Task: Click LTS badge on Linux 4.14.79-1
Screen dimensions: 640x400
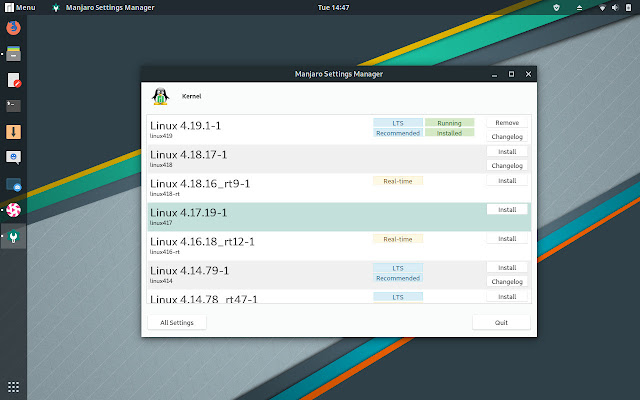Action: [x=398, y=268]
